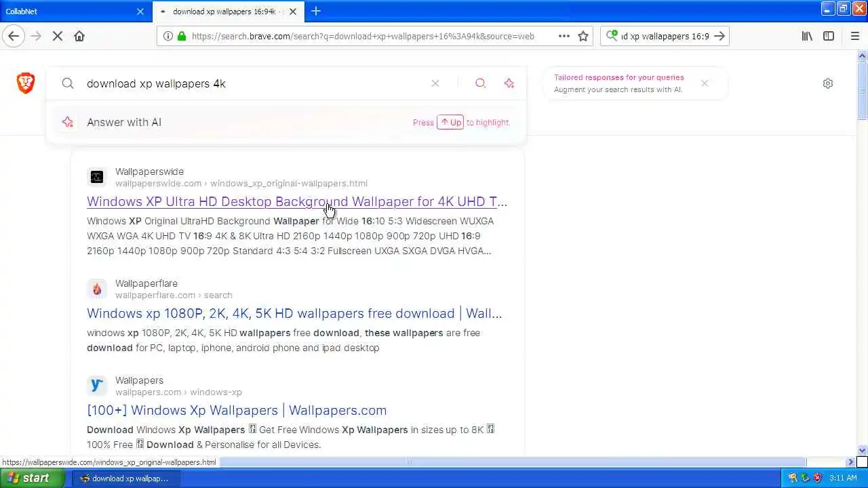
Task: Go back to the previous page
Action: (x=14, y=36)
